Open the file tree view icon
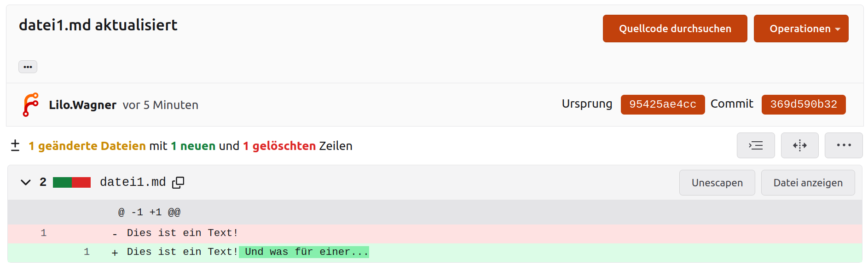Viewport: 868px width, 265px height. 755,145
